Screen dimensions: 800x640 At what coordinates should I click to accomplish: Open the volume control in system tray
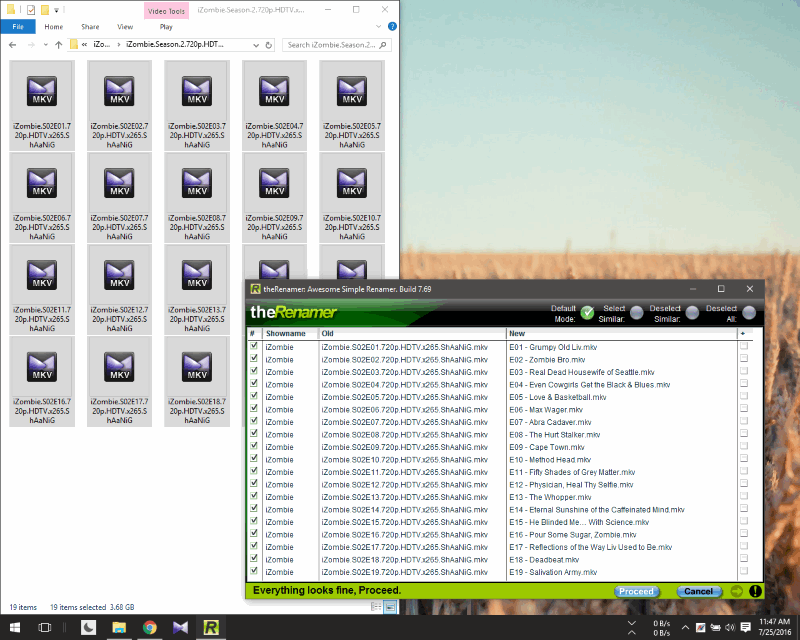pos(730,627)
